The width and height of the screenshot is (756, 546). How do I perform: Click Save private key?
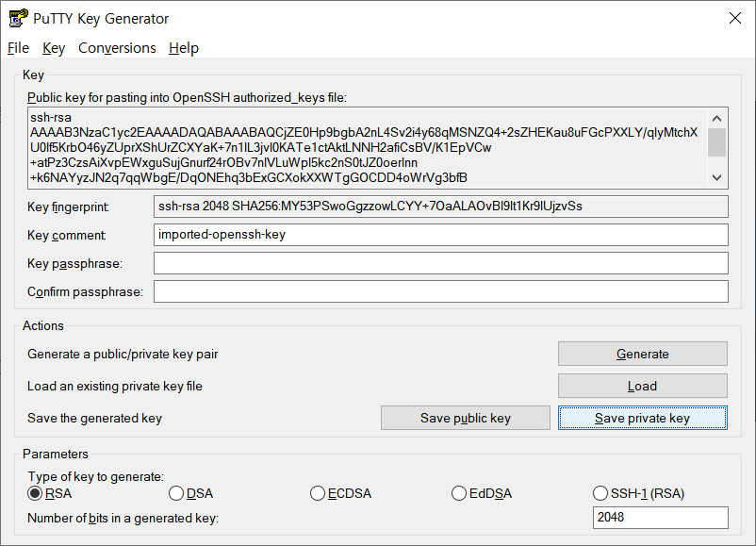pos(643,418)
